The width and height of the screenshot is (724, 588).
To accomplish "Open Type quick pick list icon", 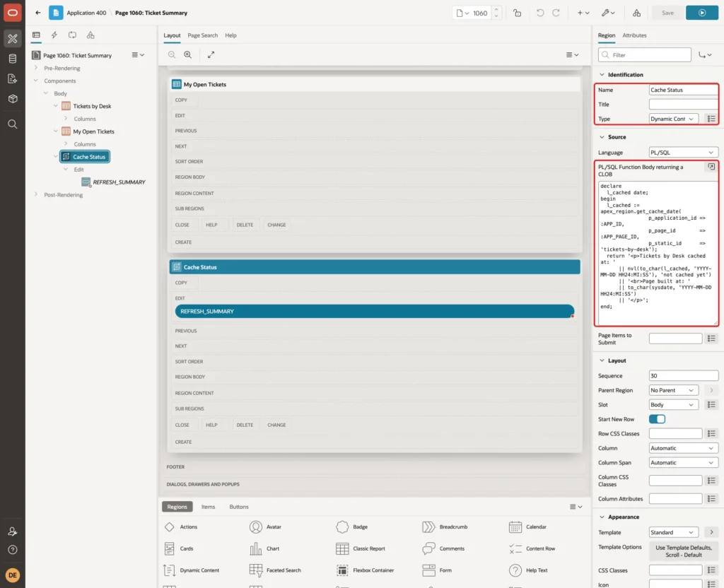I will click(x=711, y=119).
